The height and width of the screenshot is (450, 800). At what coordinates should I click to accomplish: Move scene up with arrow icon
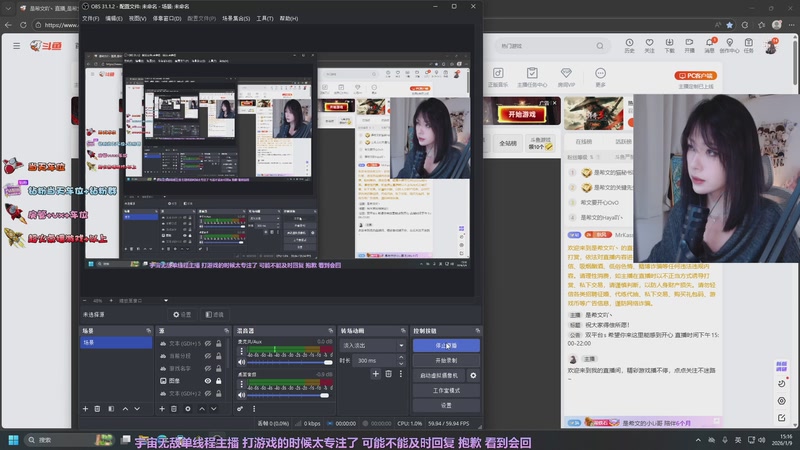[125, 409]
